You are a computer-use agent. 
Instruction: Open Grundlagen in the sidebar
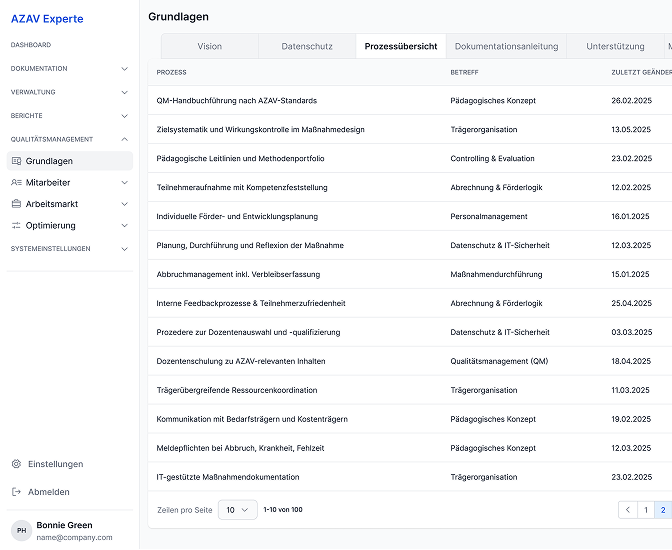(70, 161)
